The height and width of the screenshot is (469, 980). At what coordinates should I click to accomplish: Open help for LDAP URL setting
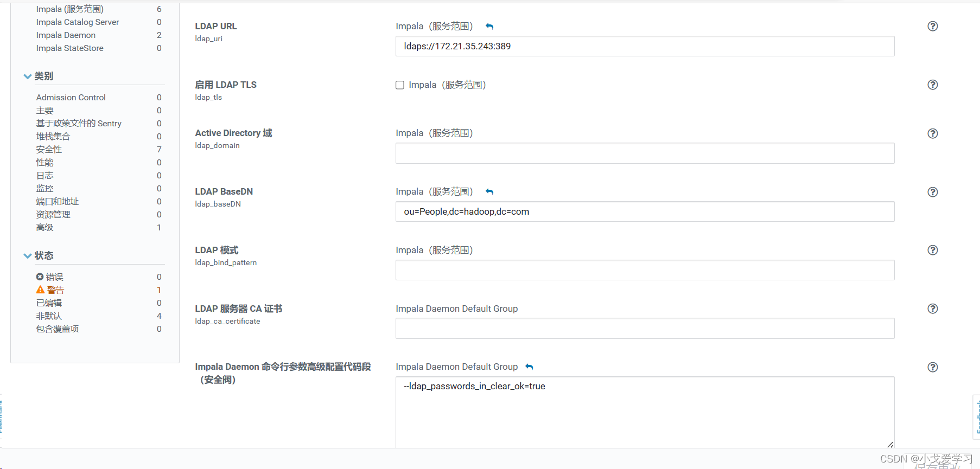point(932,26)
